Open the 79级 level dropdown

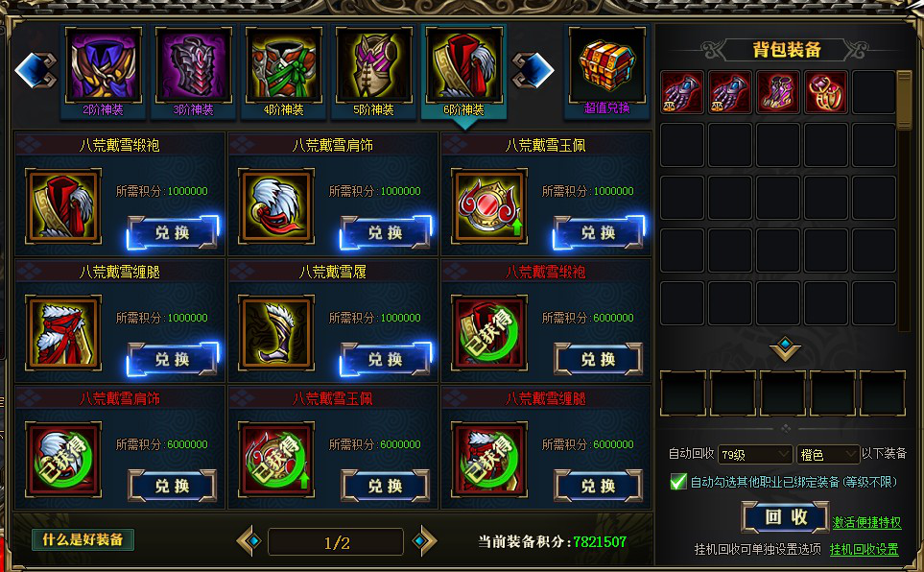click(755, 455)
